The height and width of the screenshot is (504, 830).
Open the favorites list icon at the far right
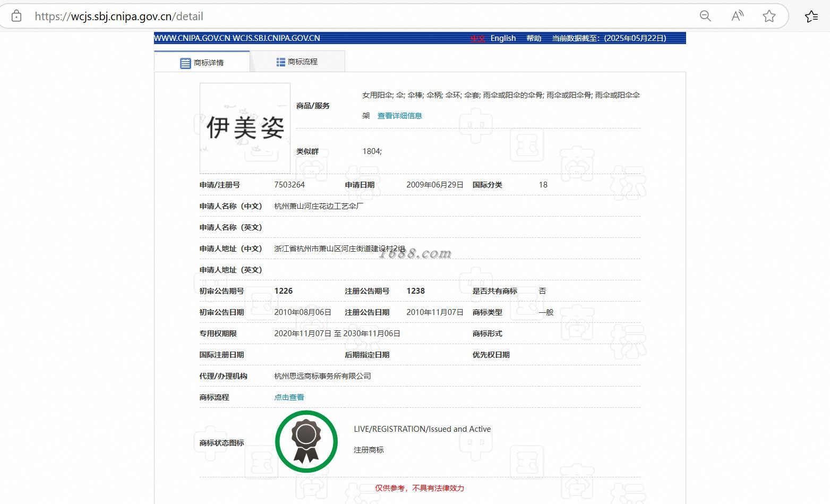tap(811, 16)
